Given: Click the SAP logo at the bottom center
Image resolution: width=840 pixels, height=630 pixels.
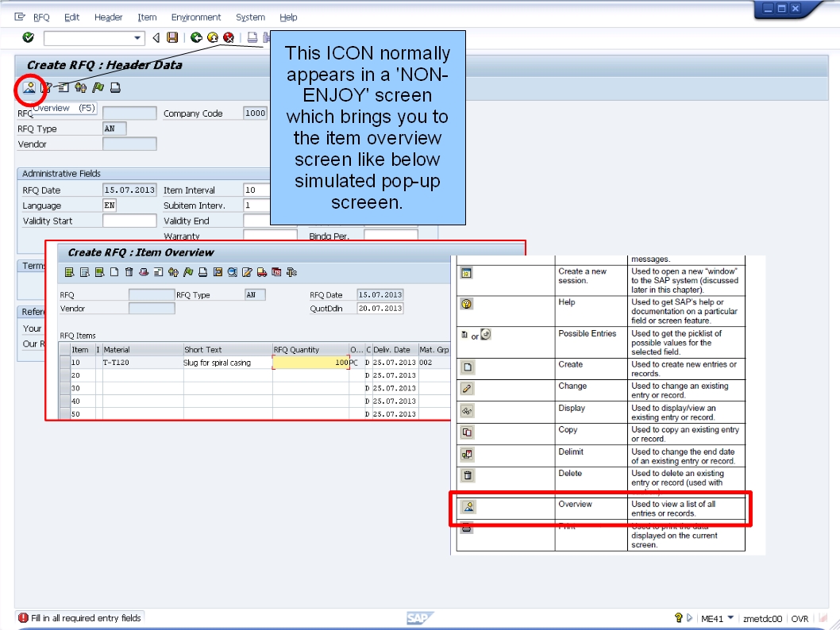Looking at the screenshot, I should (418, 617).
